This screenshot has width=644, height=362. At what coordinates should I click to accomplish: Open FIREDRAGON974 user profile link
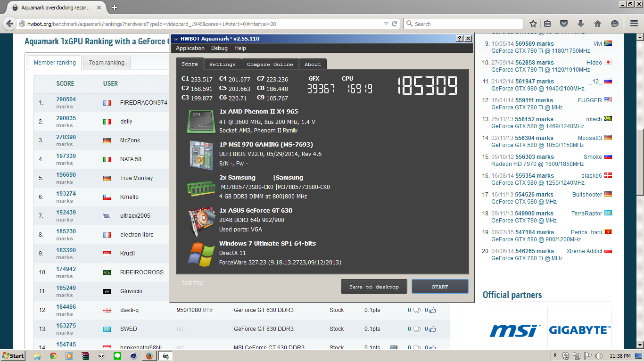click(x=144, y=103)
